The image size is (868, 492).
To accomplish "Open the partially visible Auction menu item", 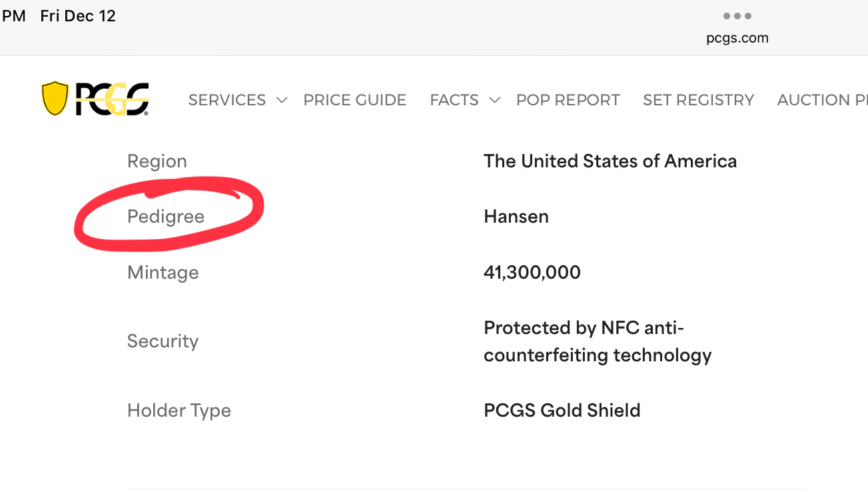I will [822, 100].
